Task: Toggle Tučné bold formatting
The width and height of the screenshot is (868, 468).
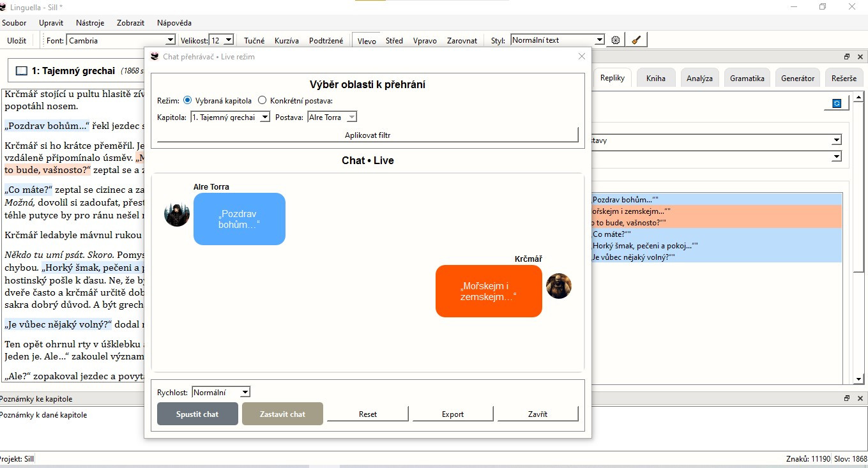Action: [254, 40]
